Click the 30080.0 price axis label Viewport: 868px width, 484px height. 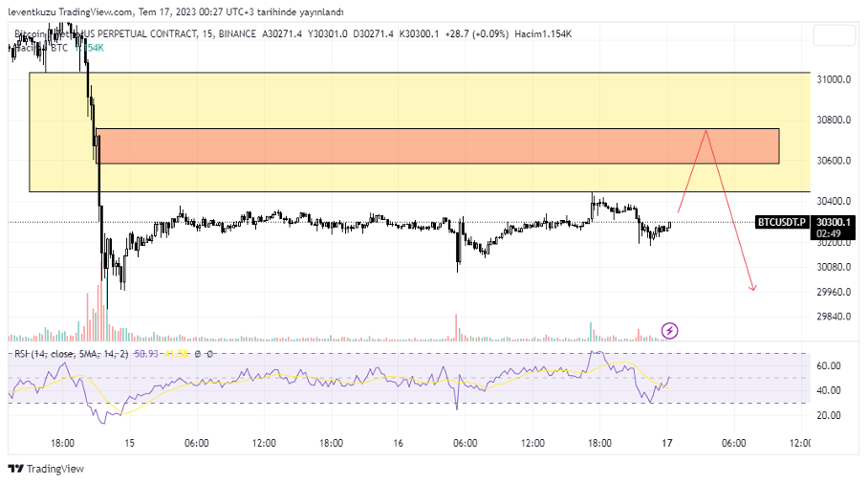tap(834, 267)
